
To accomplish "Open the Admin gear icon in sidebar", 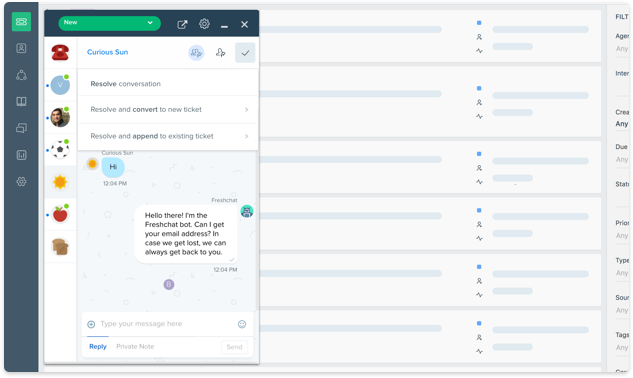I will (21, 182).
